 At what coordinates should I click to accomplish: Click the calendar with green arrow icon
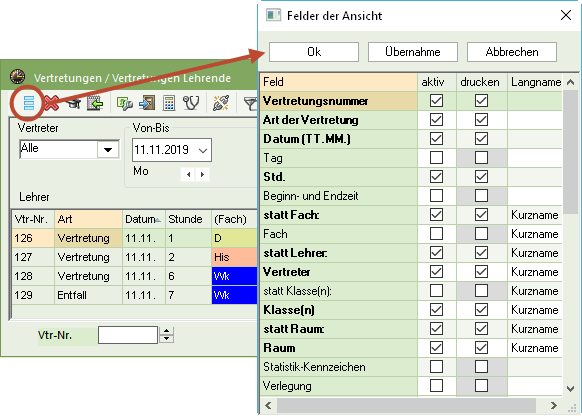[95, 103]
